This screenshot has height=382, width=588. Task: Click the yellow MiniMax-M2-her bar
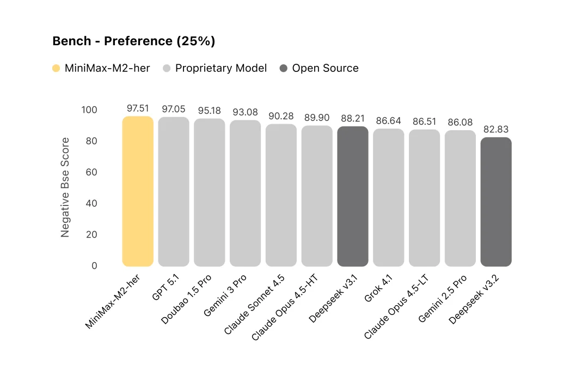coord(138,191)
